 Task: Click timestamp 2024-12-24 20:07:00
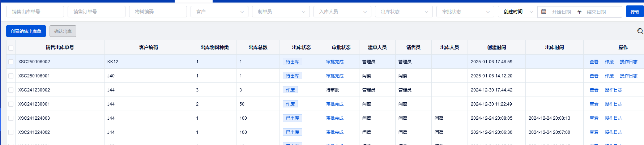549,132
